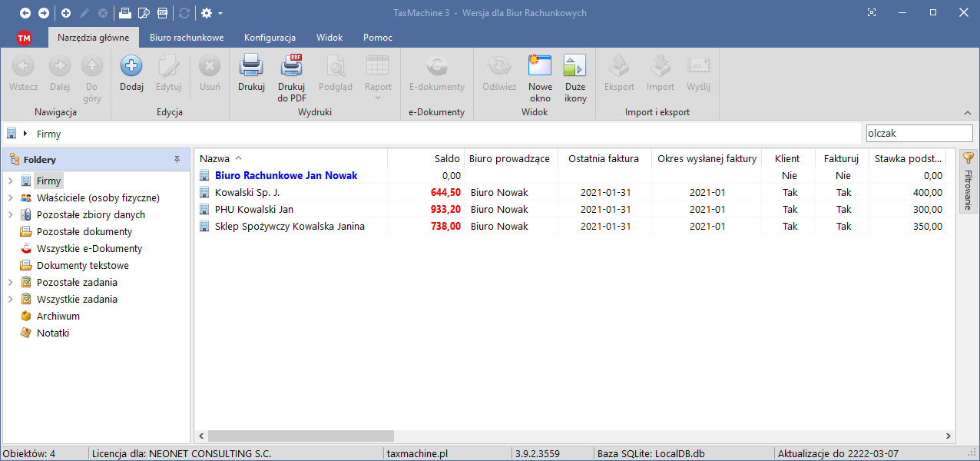
Task: Open the Pomoc tab
Action: click(x=377, y=38)
